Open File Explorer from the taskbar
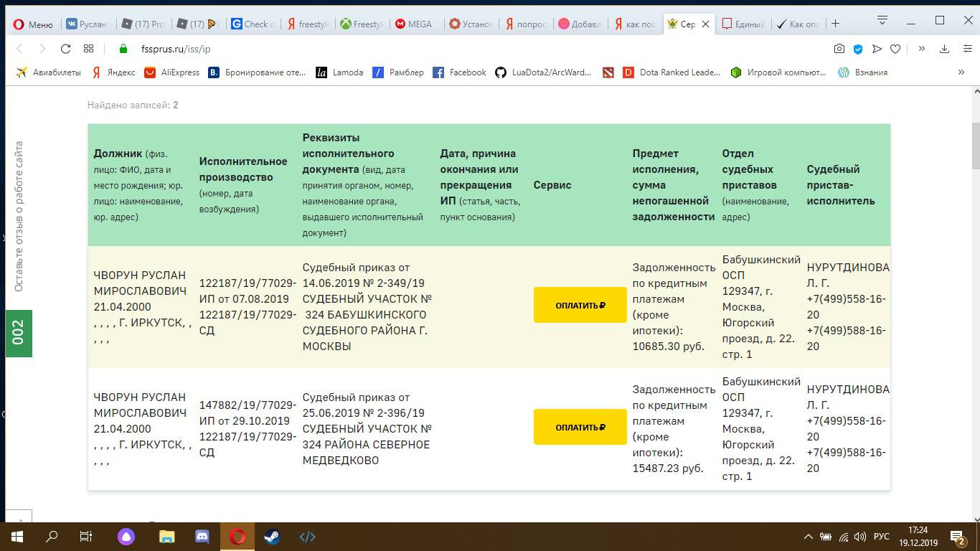Screen dimensions: 980x551 [x=166, y=537]
